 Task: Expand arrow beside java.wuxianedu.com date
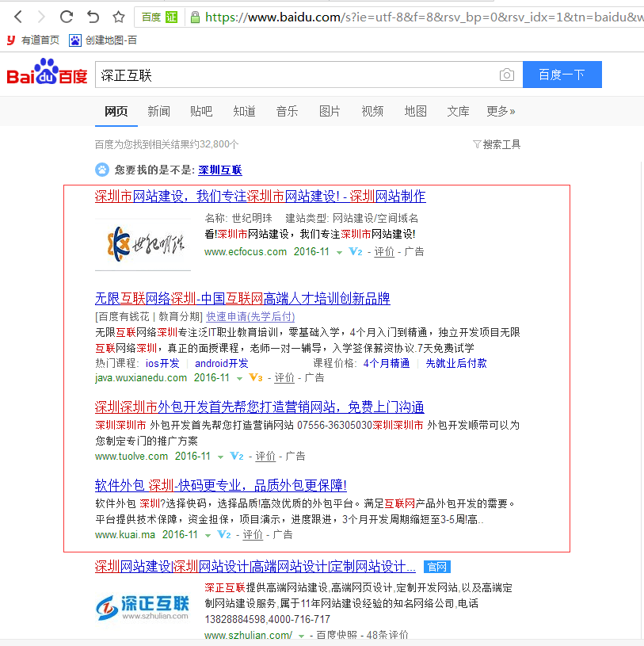pos(240,379)
